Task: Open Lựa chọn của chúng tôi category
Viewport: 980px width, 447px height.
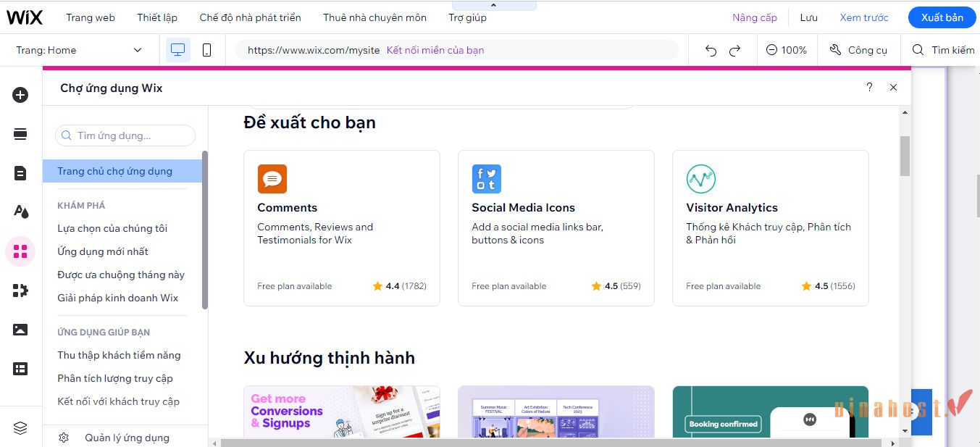Action: pos(112,228)
